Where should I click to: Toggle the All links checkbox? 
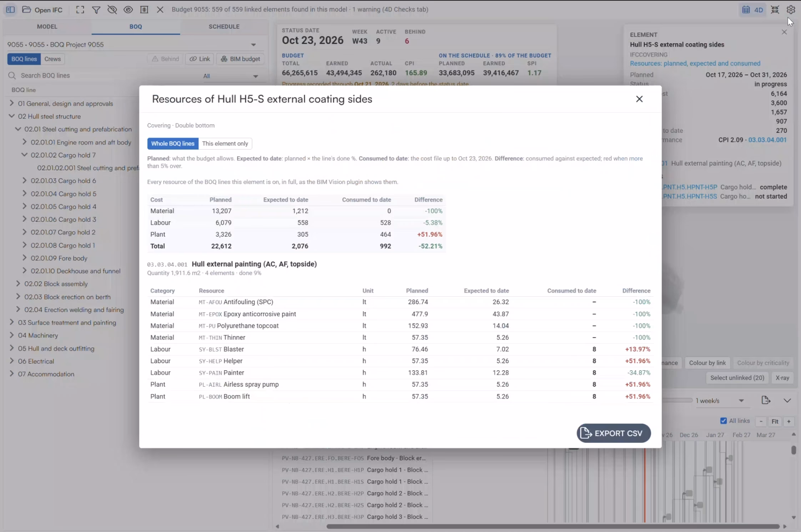(724, 421)
